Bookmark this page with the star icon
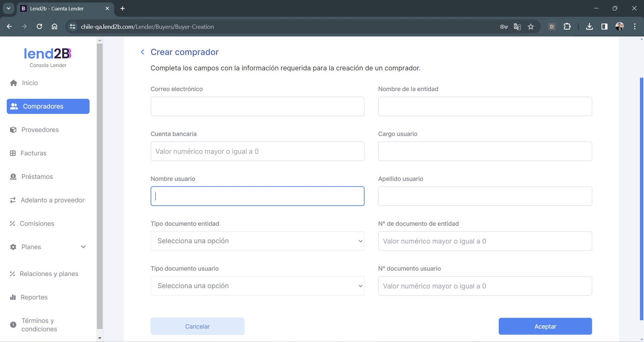The image size is (644, 342). [x=531, y=27]
